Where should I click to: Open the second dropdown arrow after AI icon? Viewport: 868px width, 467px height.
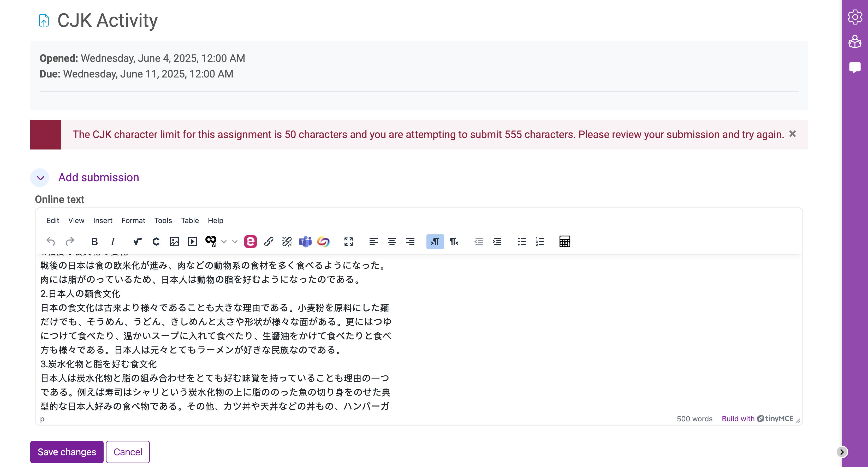pos(235,241)
